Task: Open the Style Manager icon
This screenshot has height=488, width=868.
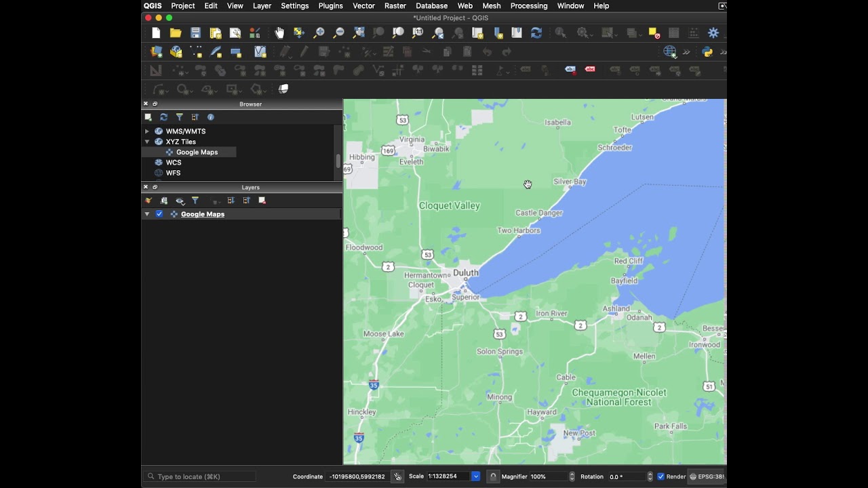Action: click(255, 33)
